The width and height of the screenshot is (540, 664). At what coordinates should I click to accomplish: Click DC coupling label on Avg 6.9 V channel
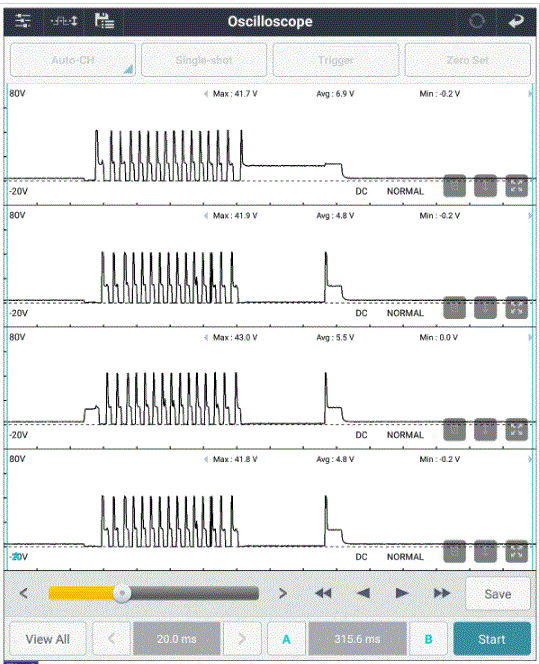(x=361, y=191)
